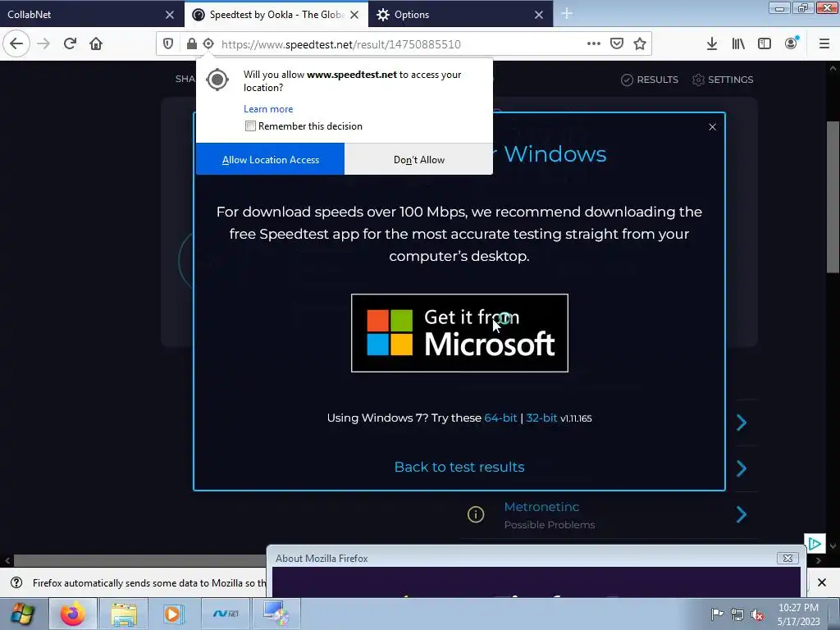Save page to Pocket
This screenshot has width=840, height=630.
617,44
